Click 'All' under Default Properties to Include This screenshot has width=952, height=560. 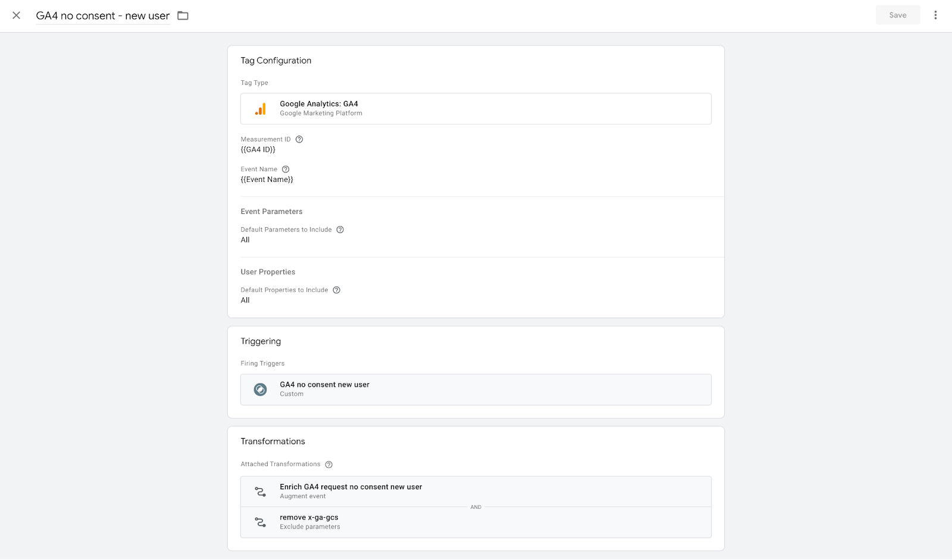tap(245, 300)
